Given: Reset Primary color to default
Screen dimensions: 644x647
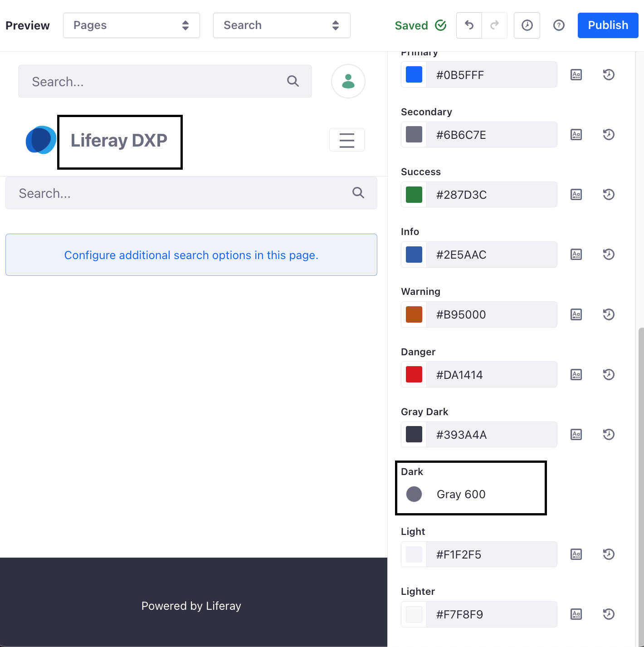Looking at the screenshot, I should tap(609, 74).
